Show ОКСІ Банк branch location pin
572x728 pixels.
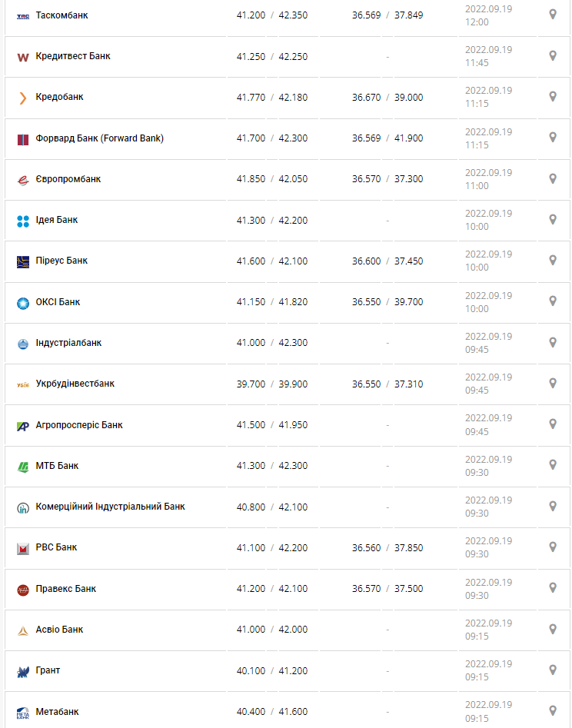point(552,301)
